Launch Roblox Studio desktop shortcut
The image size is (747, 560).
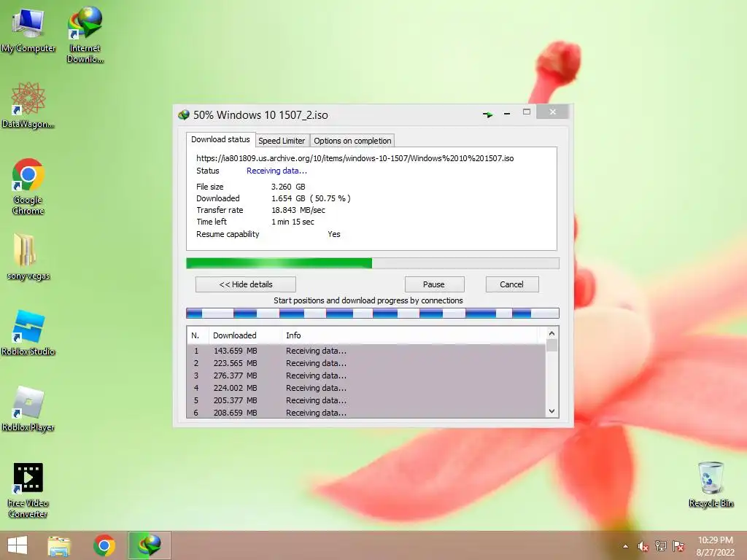(28, 332)
